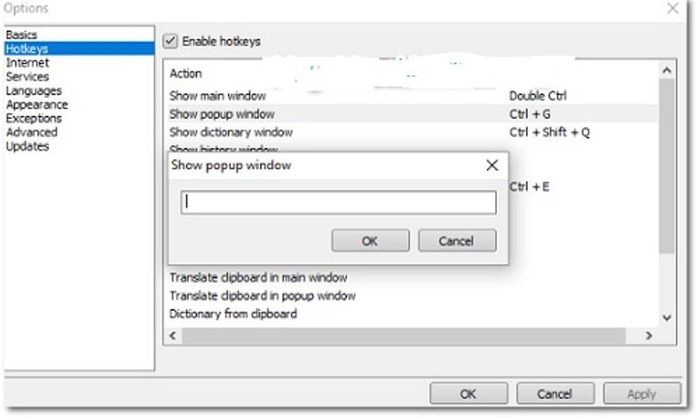This screenshot has height=420, width=700.
Task: Click the right arrow of horizontal scrollbar
Action: [x=649, y=336]
